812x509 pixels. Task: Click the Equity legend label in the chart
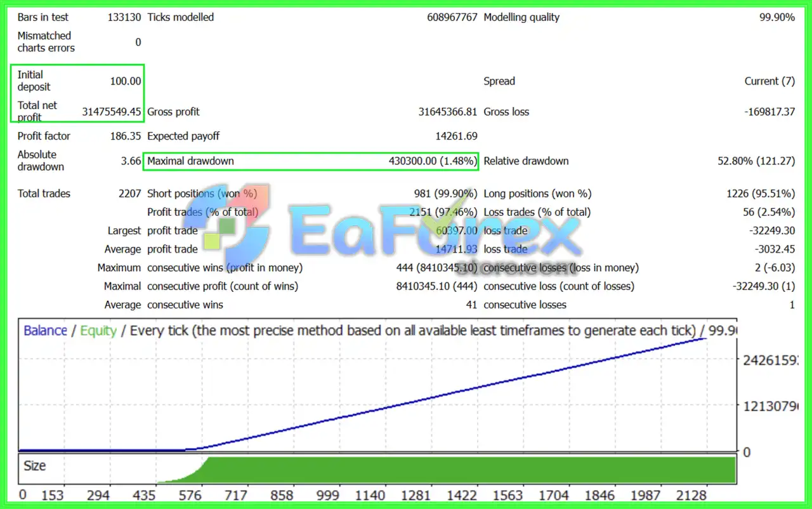point(98,331)
